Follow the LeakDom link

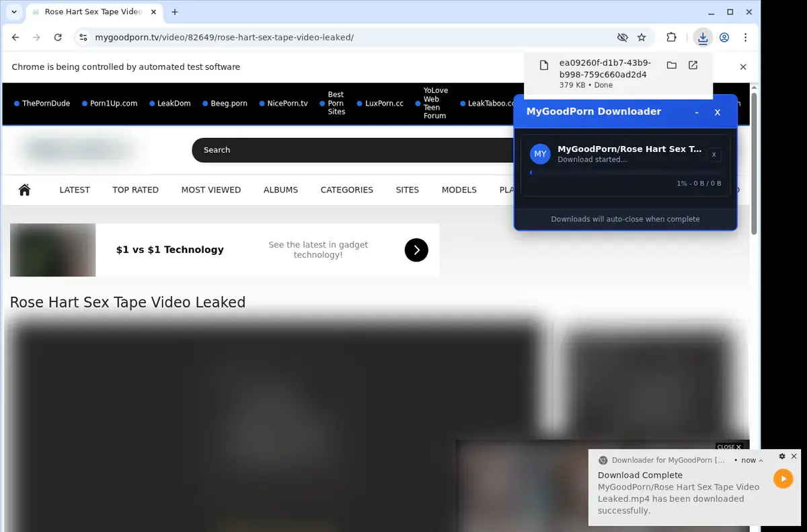tap(174, 104)
